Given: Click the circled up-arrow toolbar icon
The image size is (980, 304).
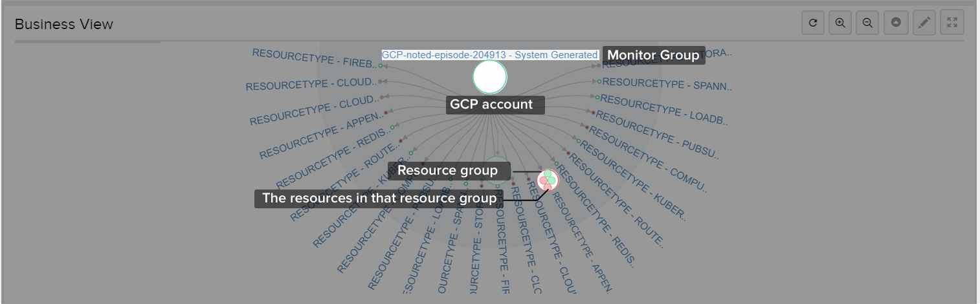Looking at the screenshot, I should (896, 23).
